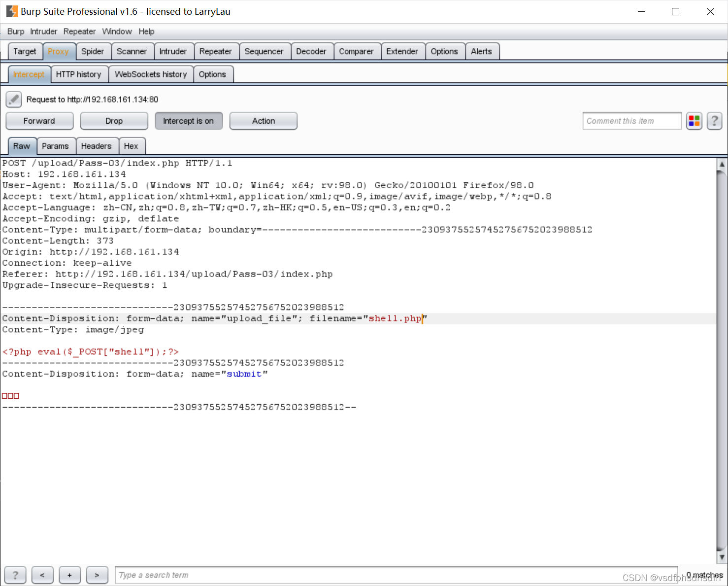Switch to the Comparer tab

pyautogui.click(x=356, y=51)
